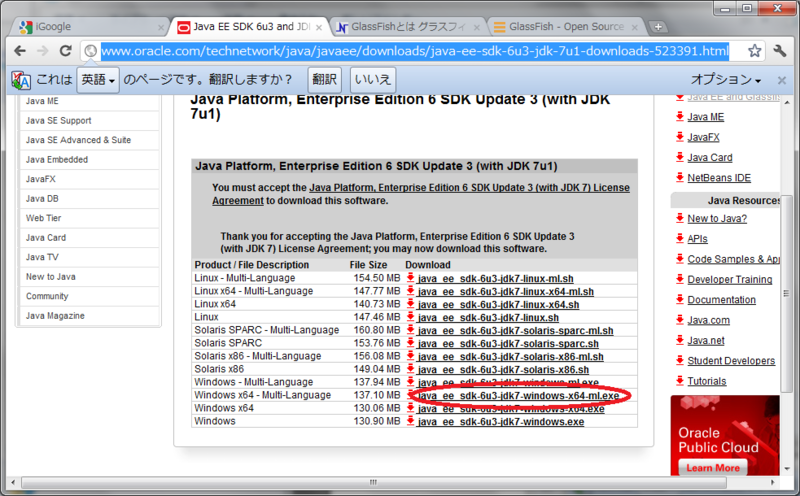Open the Student Developers link
The height and width of the screenshot is (496, 800).
pos(731,360)
